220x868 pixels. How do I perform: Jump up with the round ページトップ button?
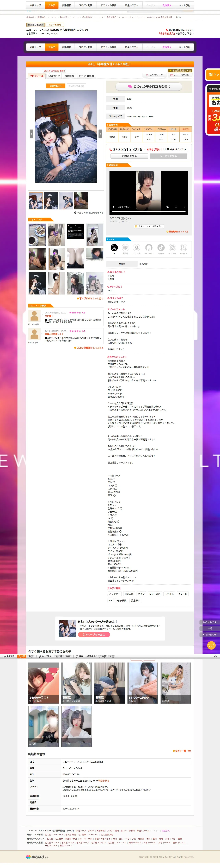[x=211, y=645]
